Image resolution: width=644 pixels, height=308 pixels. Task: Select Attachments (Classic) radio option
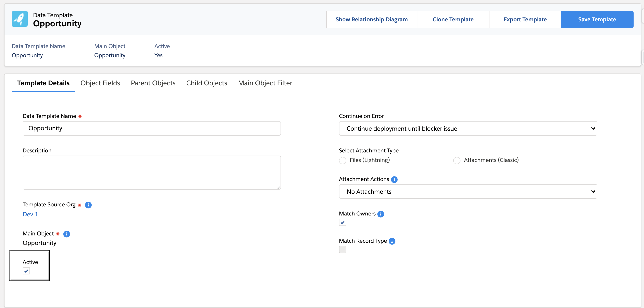pyautogui.click(x=457, y=160)
